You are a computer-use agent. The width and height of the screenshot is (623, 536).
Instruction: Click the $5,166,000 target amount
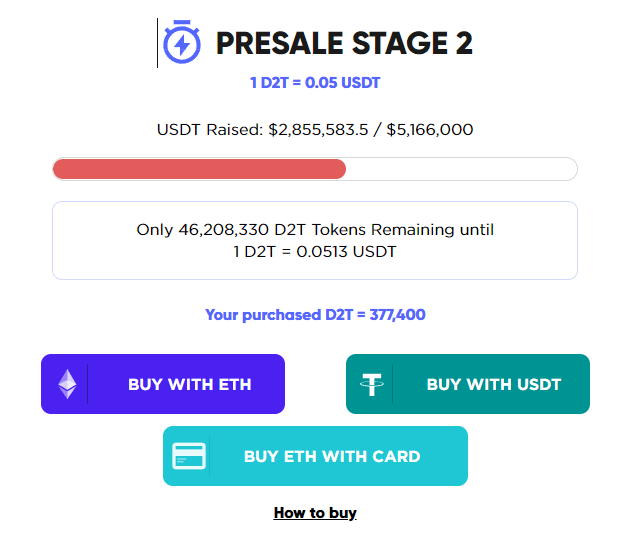coord(430,130)
